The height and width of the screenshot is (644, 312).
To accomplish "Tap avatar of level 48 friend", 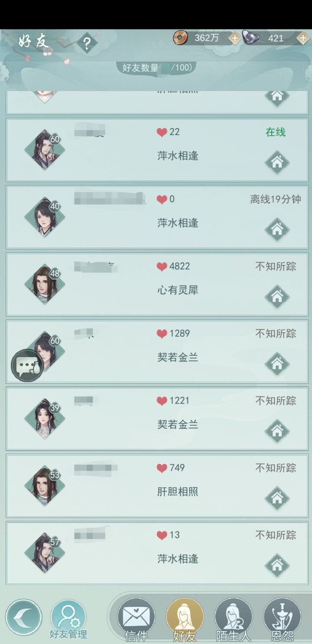I will coord(44,284).
